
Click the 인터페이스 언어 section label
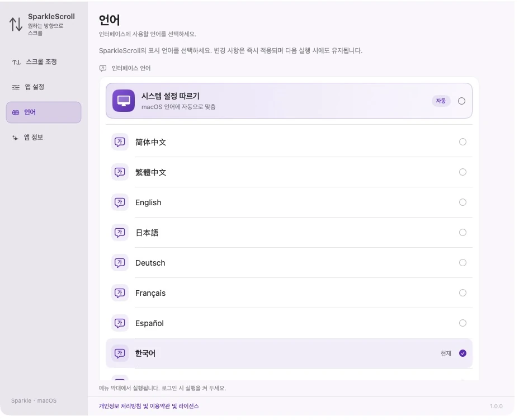[x=131, y=69]
